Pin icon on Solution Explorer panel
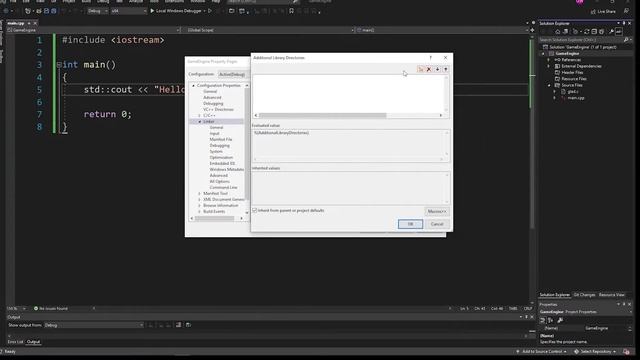Image resolution: width=640 pixels, height=360 pixels. [x=624, y=23]
